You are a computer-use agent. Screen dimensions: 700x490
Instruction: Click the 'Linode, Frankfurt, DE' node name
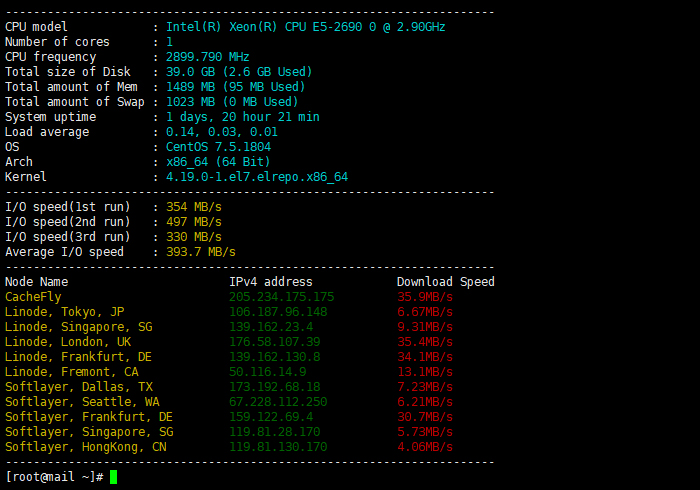[x=78, y=357]
